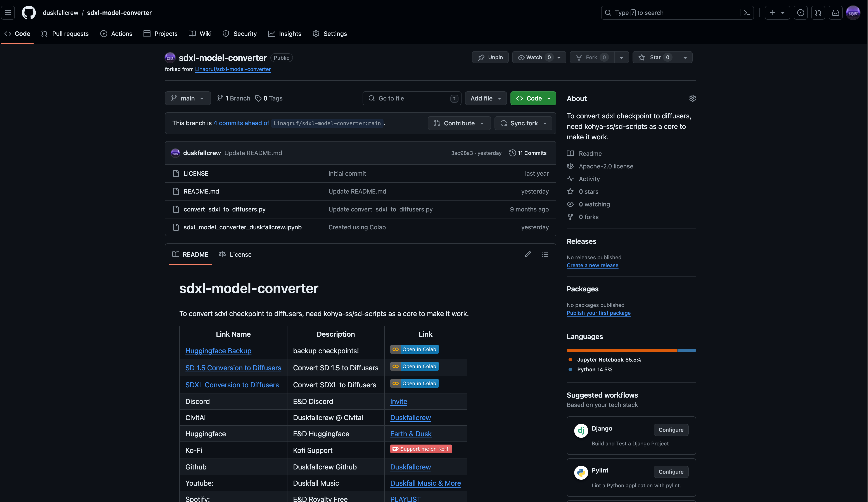The height and width of the screenshot is (502, 868).
Task: Open the green Code dropdown
Action: [x=533, y=99]
